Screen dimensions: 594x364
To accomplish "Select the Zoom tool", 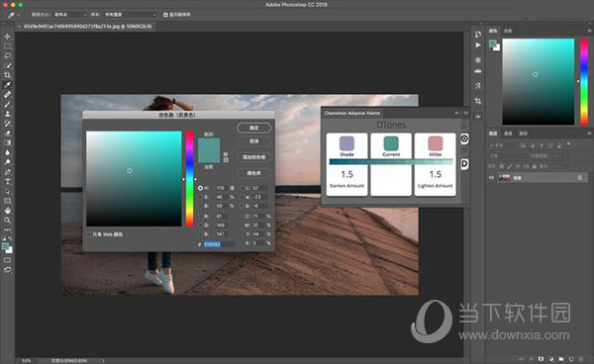I will point(7,221).
